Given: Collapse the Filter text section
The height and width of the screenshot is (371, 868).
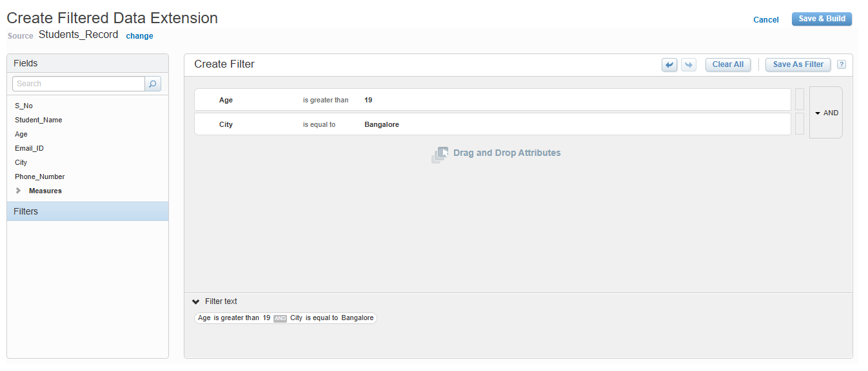Looking at the screenshot, I should click(195, 301).
